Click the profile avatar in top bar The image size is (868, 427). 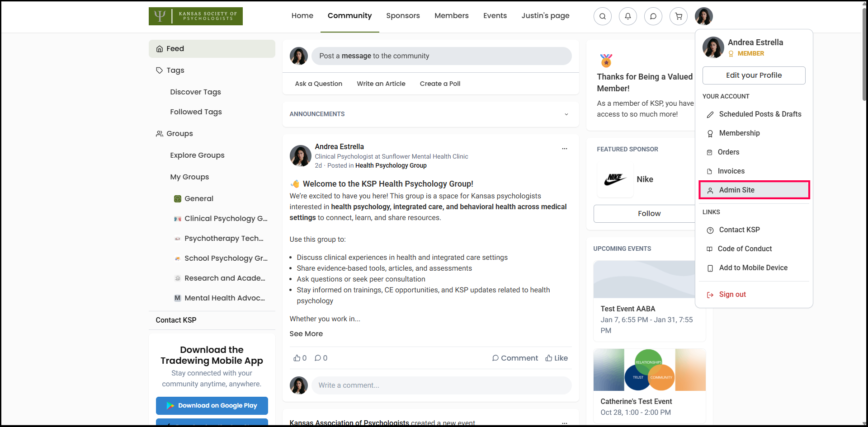point(703,16)
